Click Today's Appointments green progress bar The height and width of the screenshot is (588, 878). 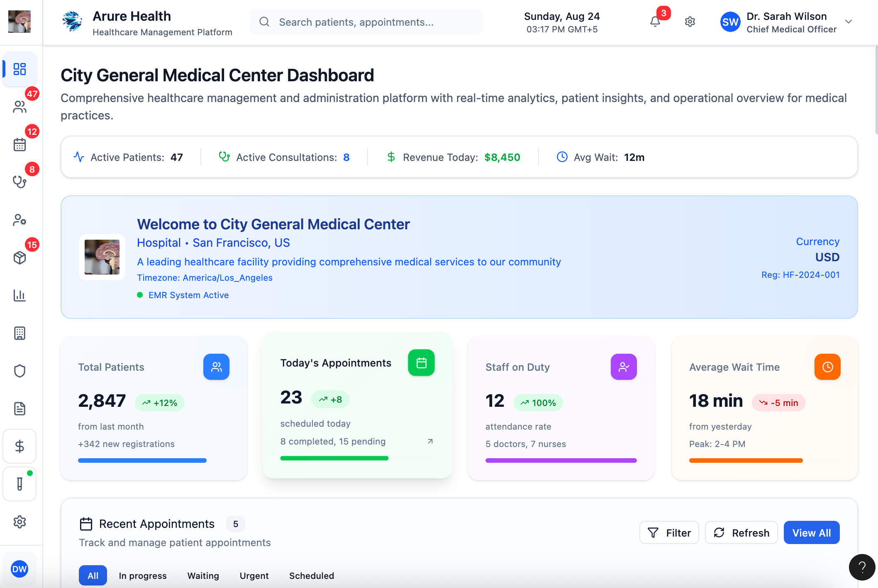tap(334, 458)
